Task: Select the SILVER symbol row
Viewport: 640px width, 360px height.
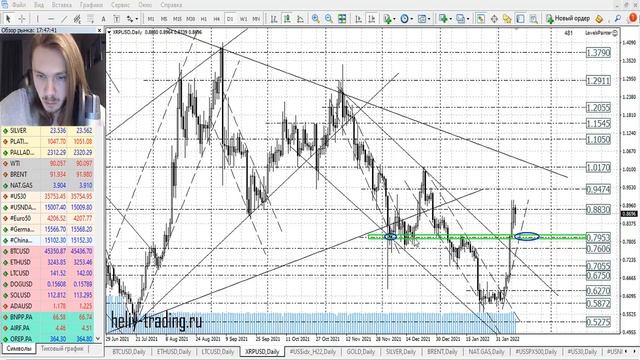Action: click(x=47, y=131)
